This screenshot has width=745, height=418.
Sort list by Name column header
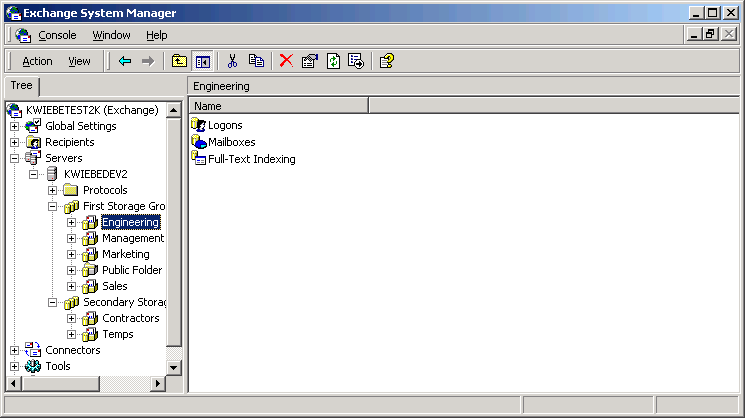[279, 106]
